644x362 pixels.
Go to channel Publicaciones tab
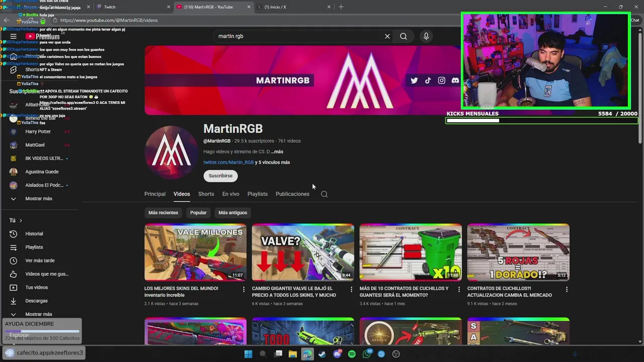(x=292, y=194)
